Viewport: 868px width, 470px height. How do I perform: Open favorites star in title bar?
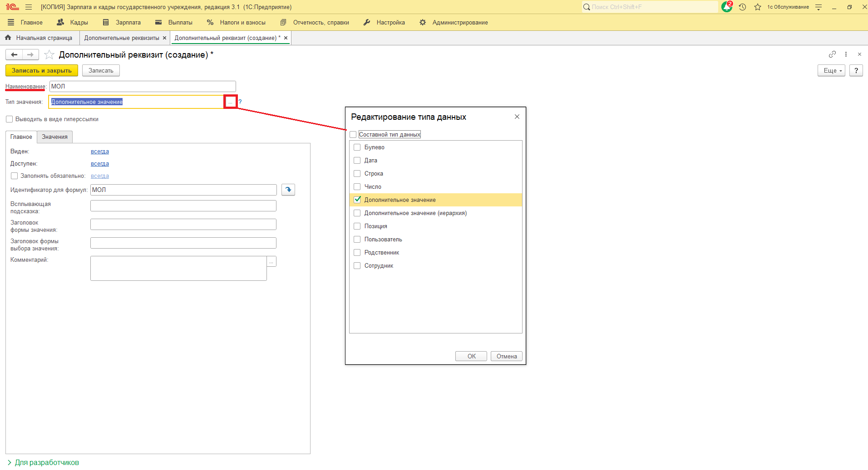[758, 7]
